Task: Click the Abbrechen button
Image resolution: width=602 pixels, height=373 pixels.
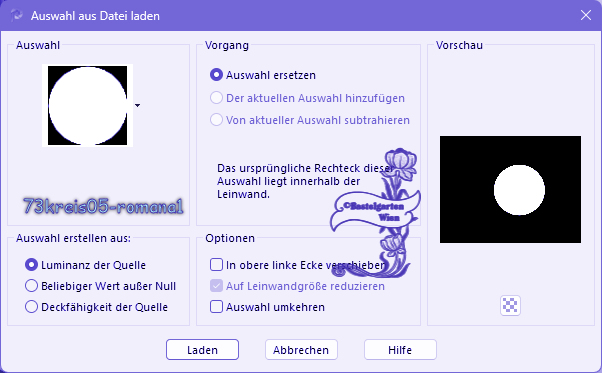Action: (301, 350)
